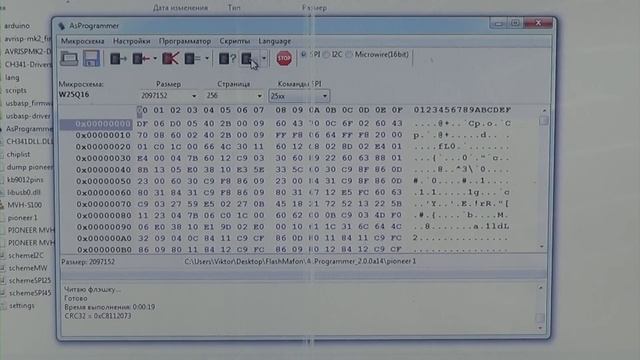Open the Verify chip dropdown arrow
The width and height of the screenshot is (640, 360).
[x=207, y=59]
